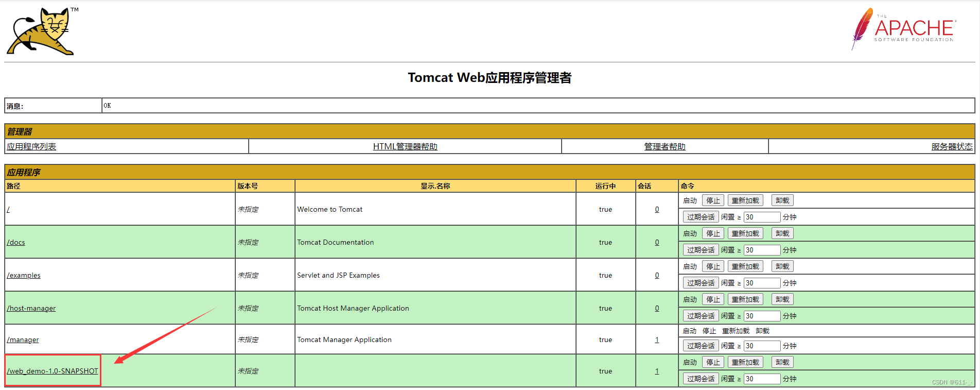Open session count link for /host-manager row

(x=657, y=308)
